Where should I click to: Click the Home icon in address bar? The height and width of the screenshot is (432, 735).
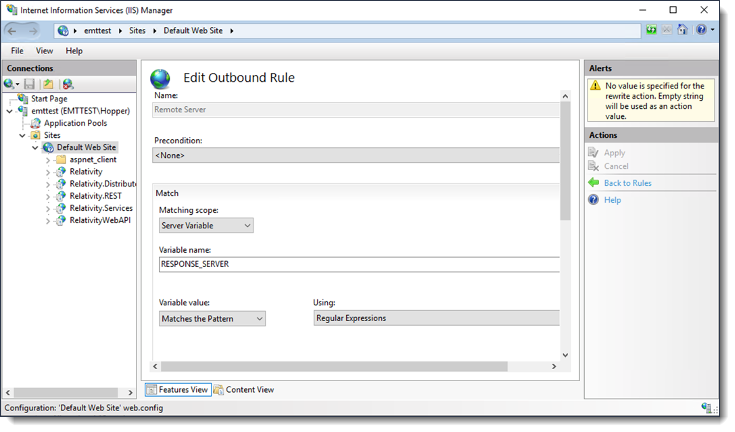(x=682, y=30)
